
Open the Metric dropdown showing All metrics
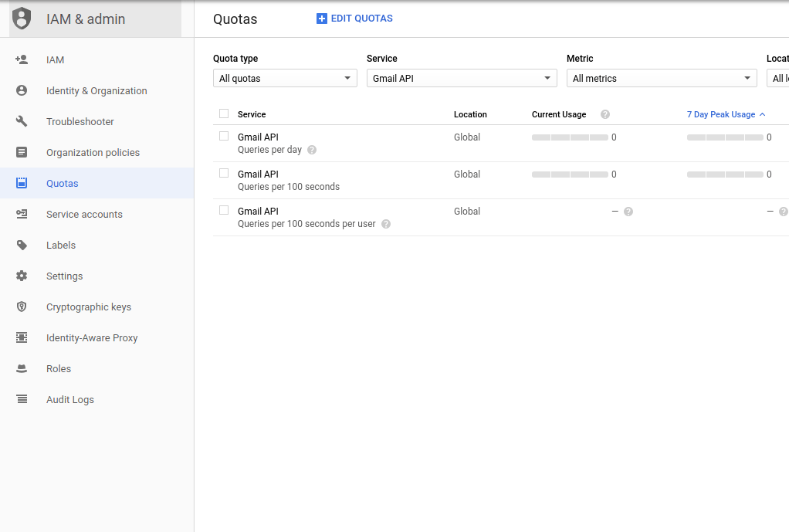tap(662, 78)
